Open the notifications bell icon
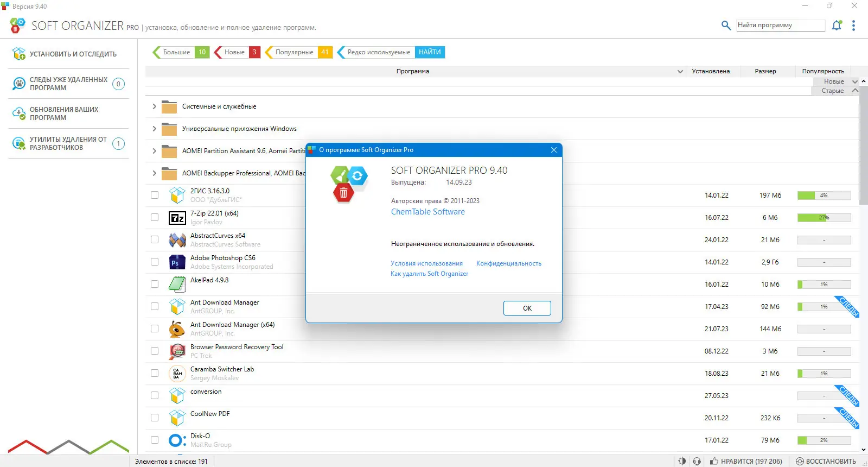868x467 pixels. tap(837, 25)
